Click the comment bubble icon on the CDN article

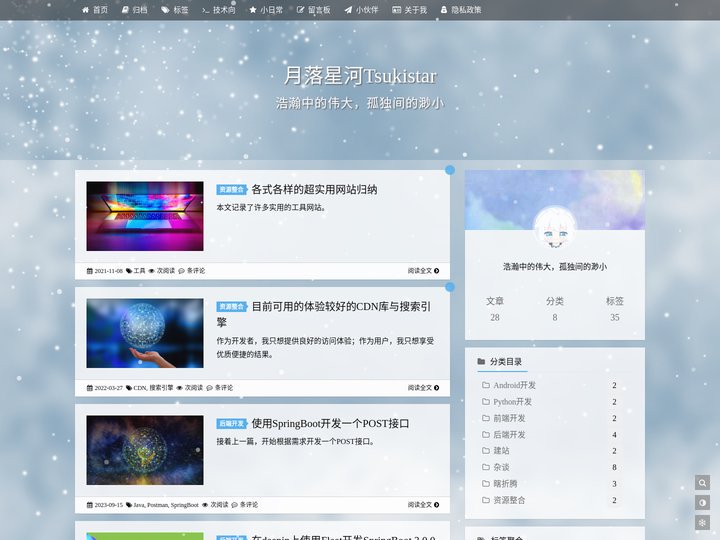pyautogui.click(x=209, y=388)
